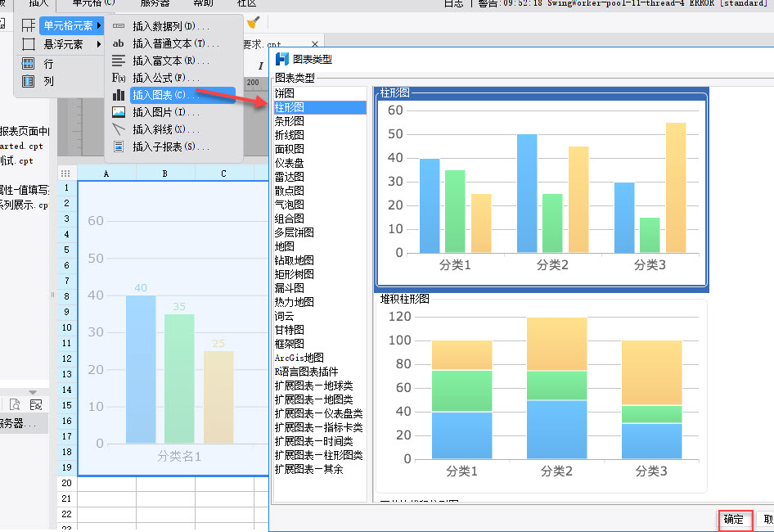
Task: Click the 插入数据列 icon
Action: pos(119,25)
